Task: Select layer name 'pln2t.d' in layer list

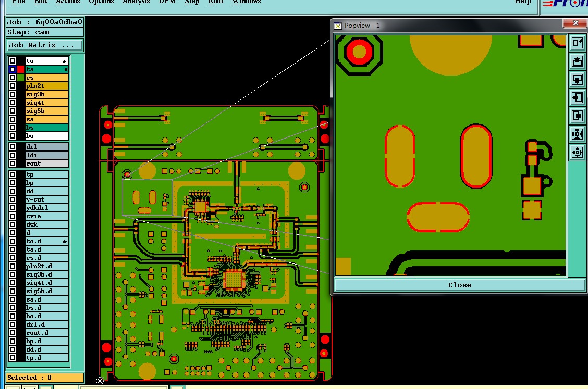Action: pos(46,266)
